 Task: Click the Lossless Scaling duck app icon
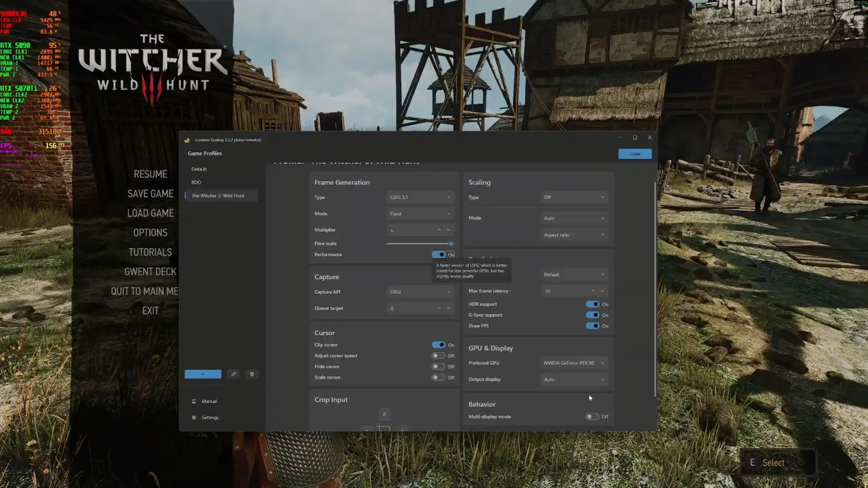(187, 140)
